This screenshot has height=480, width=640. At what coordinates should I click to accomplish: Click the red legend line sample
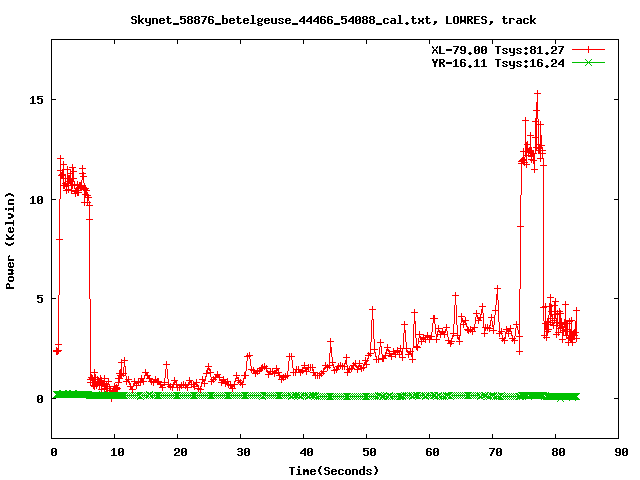[588, 50]
